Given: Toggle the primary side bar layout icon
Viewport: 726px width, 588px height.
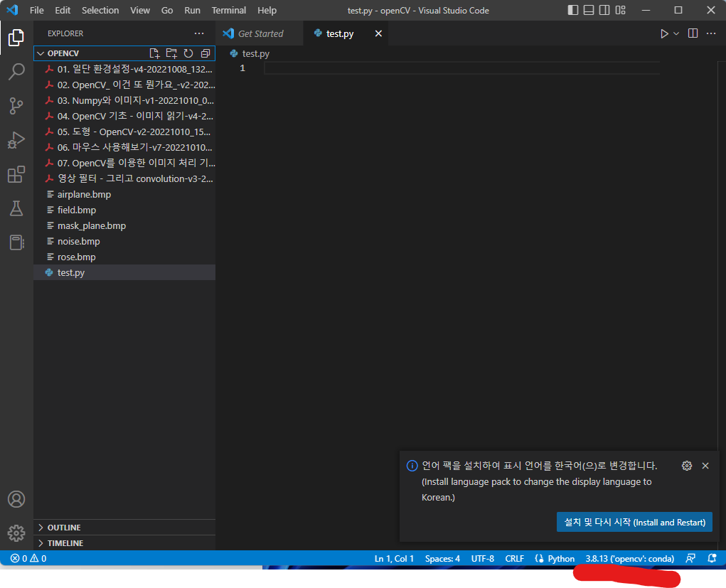Looking at the screenshot, I should tap(572, 10).
